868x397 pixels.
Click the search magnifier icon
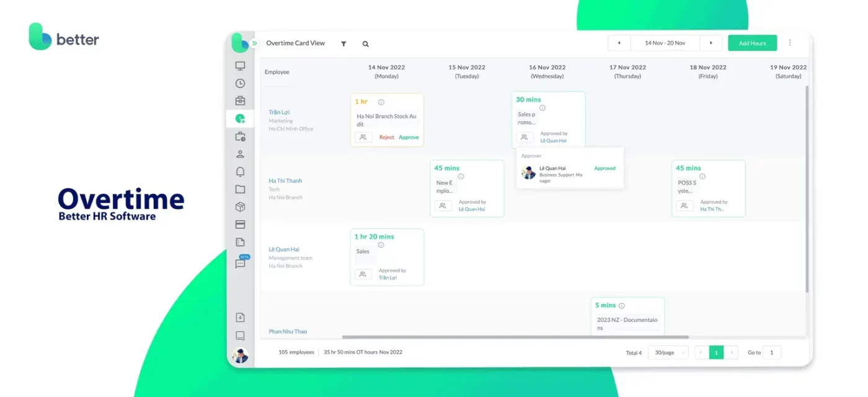pyautogui.click(x=365, y=44)
